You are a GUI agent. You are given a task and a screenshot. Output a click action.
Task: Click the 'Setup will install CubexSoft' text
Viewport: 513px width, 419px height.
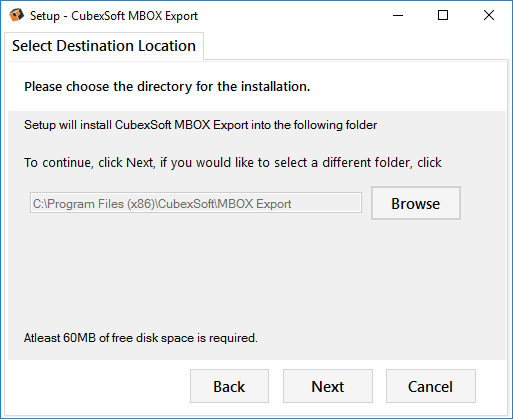tap(200, 125)
